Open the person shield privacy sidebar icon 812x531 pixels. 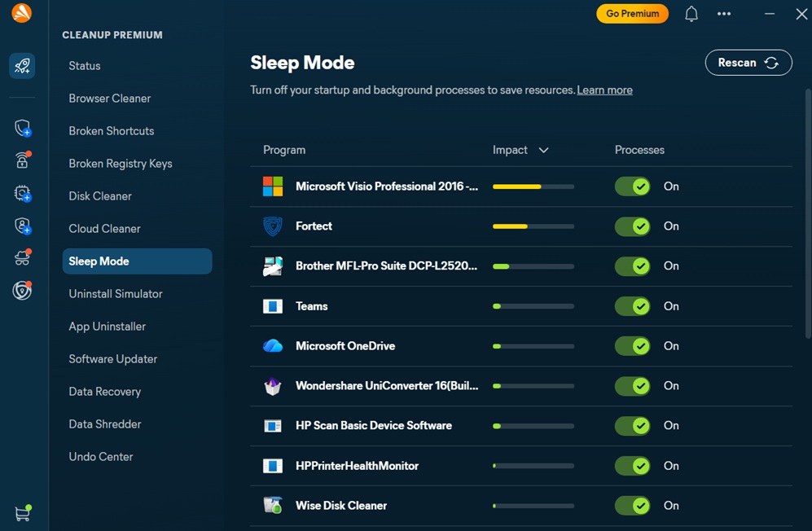(x=22, y=226)
